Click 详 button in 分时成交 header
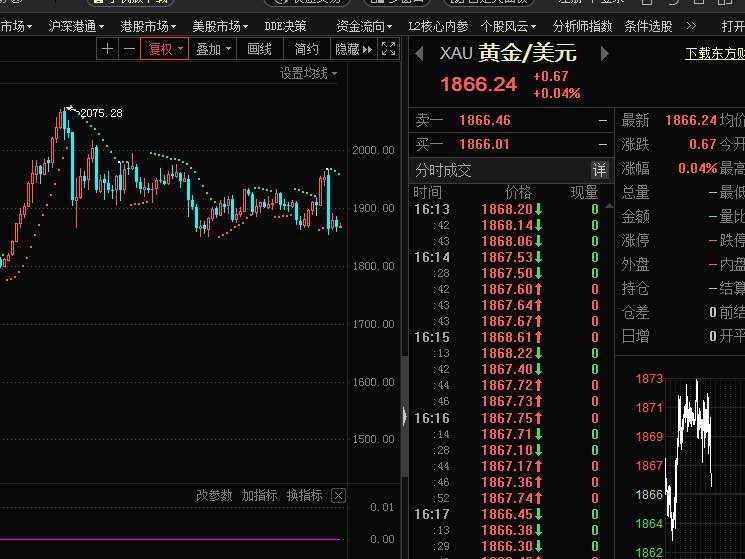The height and width of the screenshot is (559, 745). coord(600,170)
